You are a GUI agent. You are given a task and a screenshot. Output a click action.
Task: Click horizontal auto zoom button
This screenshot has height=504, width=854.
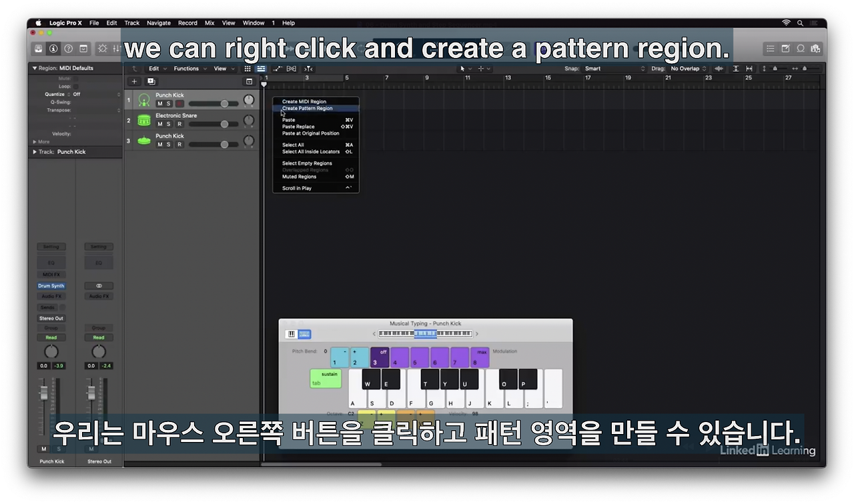749,69
